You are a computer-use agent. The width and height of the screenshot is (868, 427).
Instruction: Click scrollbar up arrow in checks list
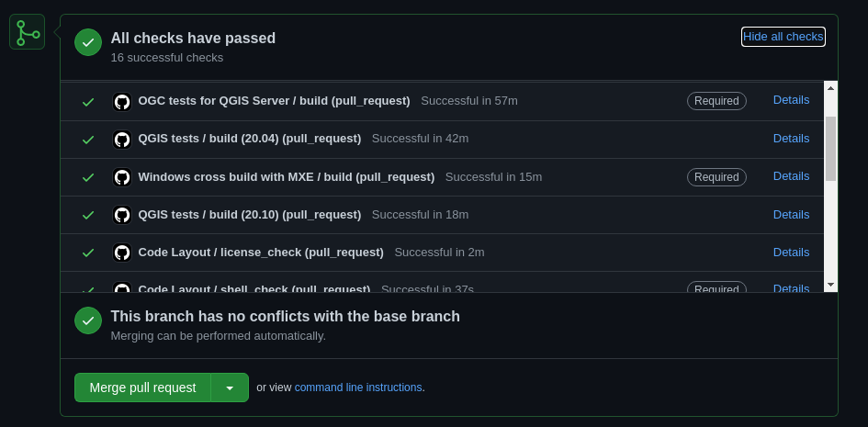[x=830, y=87]
